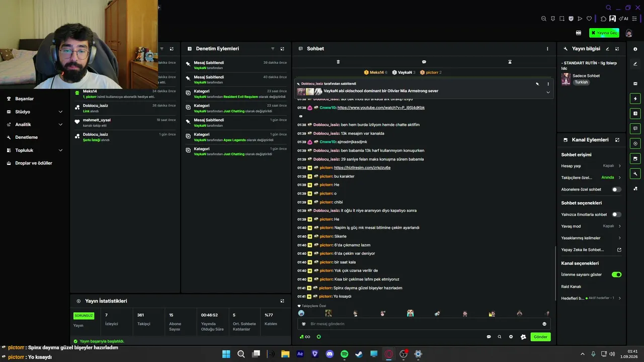
Task: Open Discord from the taskbar
Action: coord(330,354)
